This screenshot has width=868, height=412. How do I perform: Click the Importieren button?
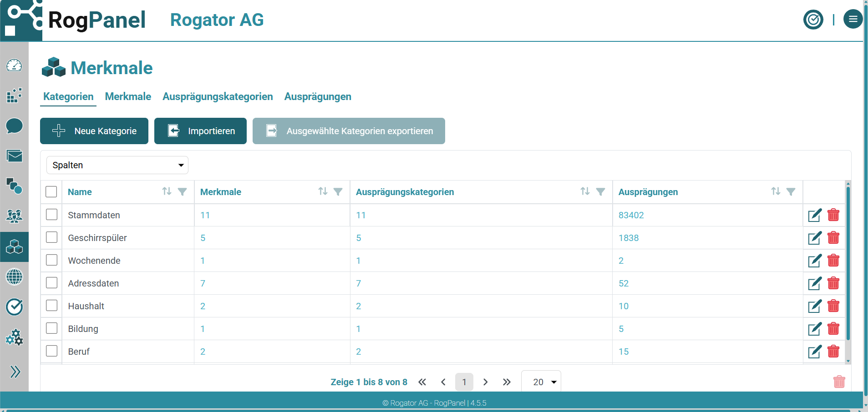coord(200,131)
